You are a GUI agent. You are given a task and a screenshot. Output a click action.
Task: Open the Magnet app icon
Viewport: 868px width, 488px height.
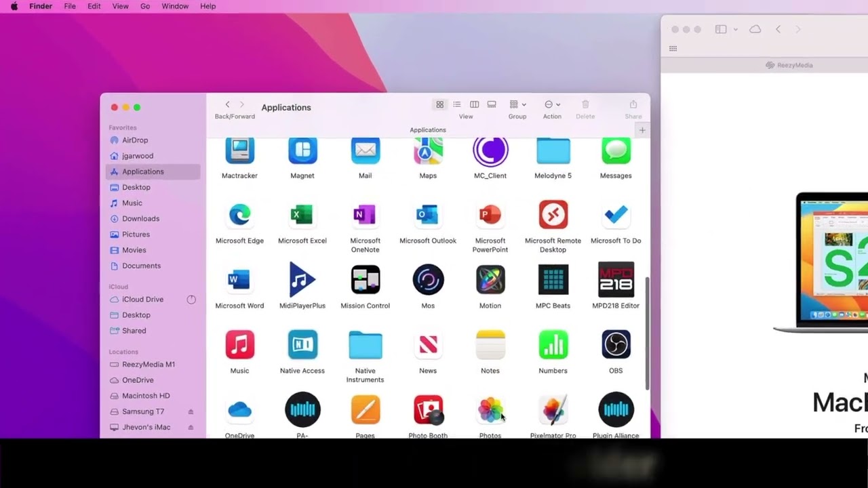click(x=302, y=150)
